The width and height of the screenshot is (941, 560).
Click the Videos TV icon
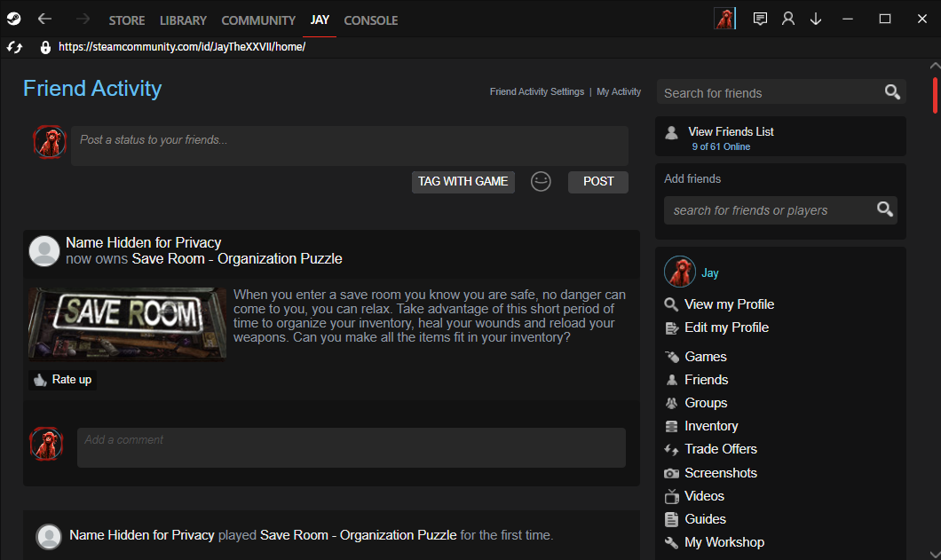671,496
